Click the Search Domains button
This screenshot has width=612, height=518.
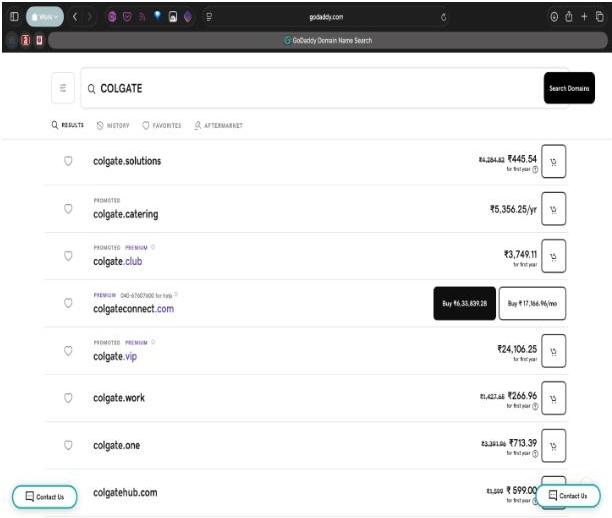pos(569,88)
